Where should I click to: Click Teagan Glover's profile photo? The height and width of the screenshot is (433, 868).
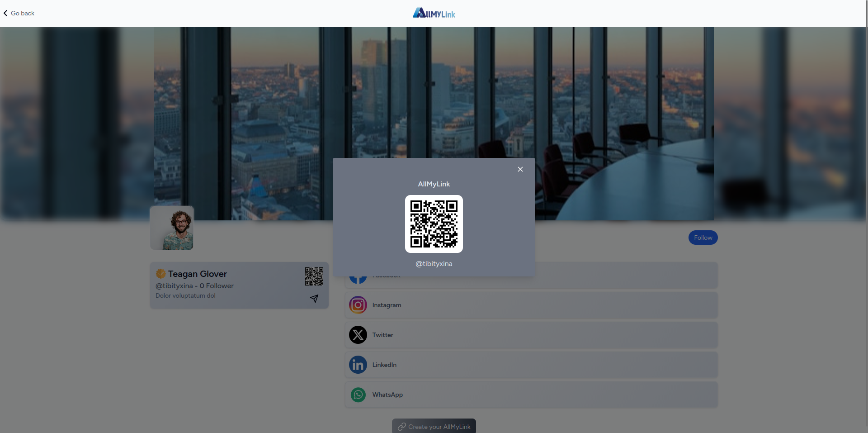click(172, 228)
